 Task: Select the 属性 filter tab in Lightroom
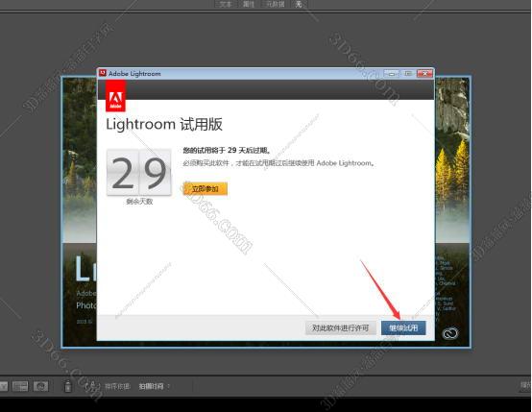(x=249, y=4)
